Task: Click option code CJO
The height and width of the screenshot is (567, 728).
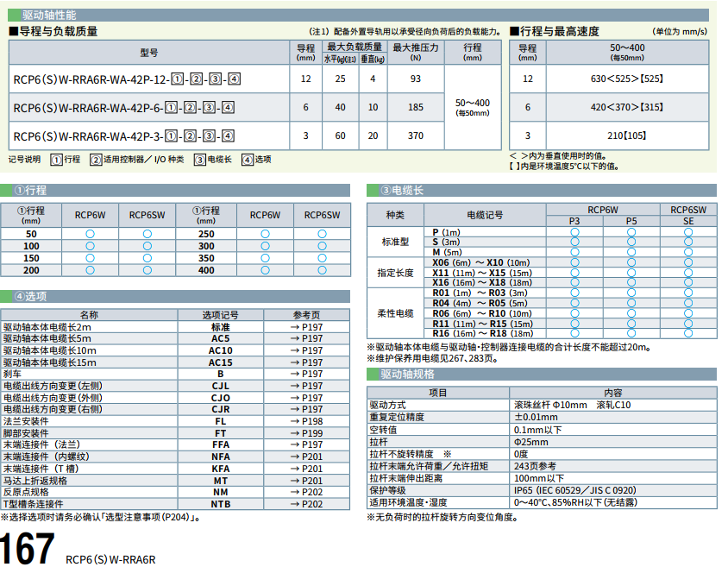Action: (221, 398)
